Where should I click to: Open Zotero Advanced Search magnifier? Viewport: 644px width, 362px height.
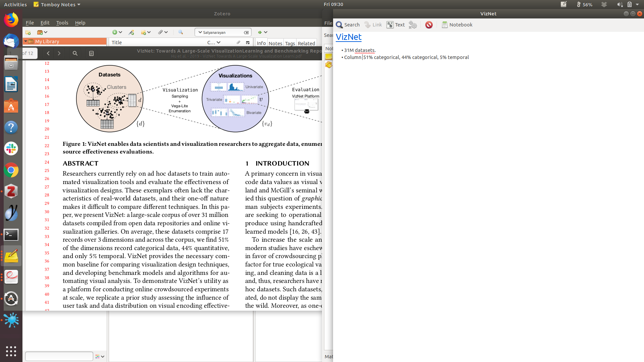(x=180, y=33)
